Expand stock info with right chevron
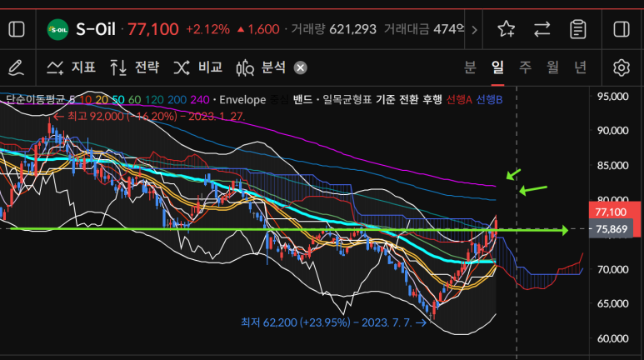This screenshot has height=360, width=644. pyautogui.click(x=474, y=30)
